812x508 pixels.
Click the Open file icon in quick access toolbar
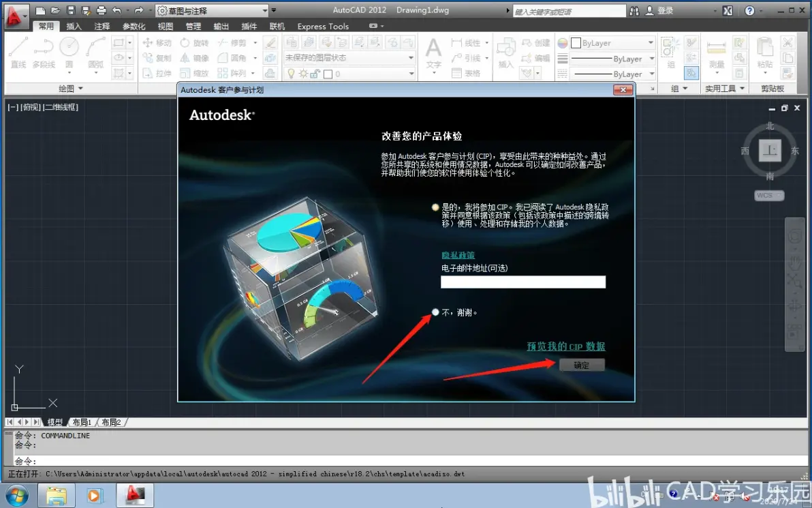[x=55, y=10]
